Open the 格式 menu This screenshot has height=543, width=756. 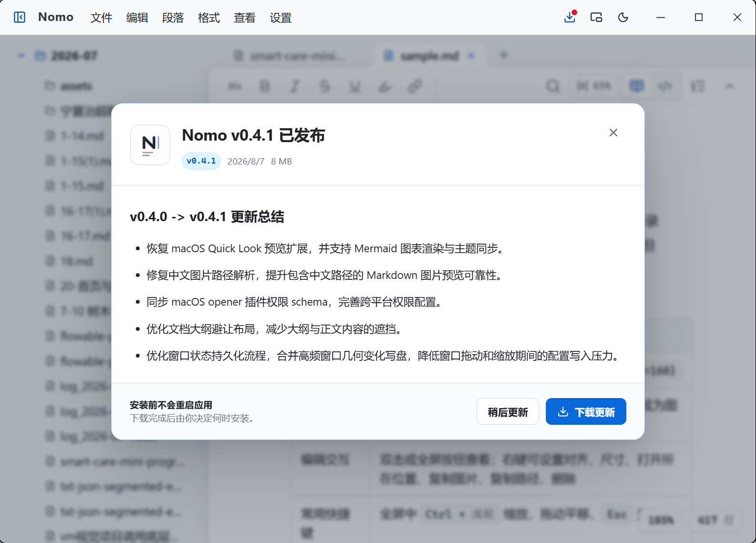tap(209, 18)
